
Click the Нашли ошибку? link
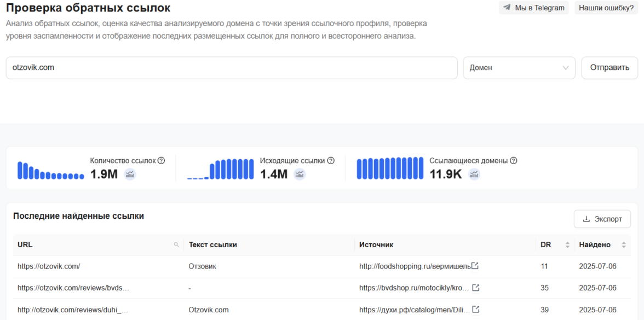(x=606, y=8)
